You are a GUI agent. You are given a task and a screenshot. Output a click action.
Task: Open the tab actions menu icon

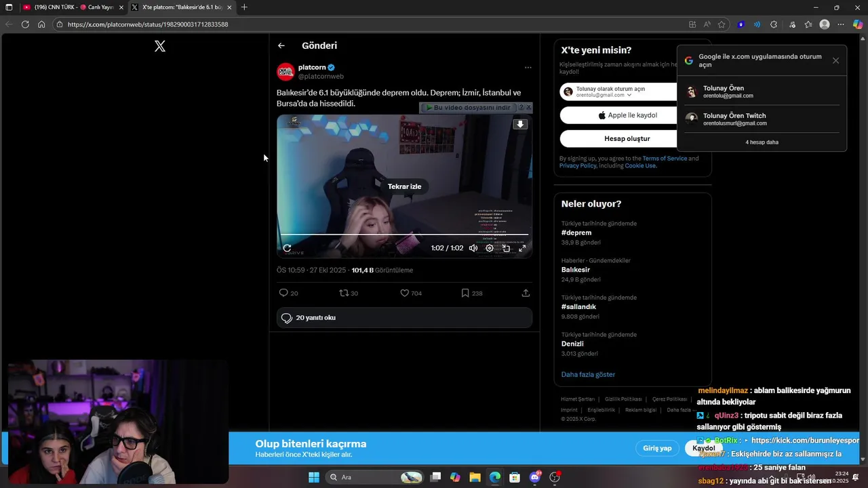point(9,7)
